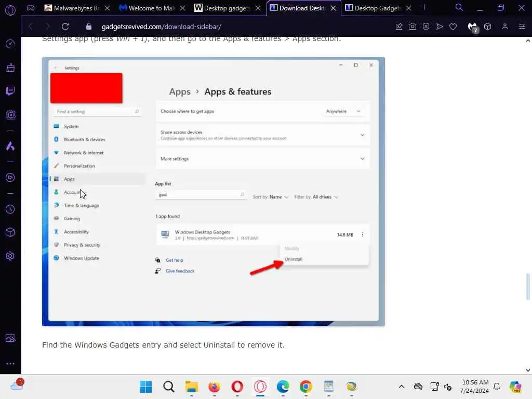Open the taskbar weather widget

[17, 385]
